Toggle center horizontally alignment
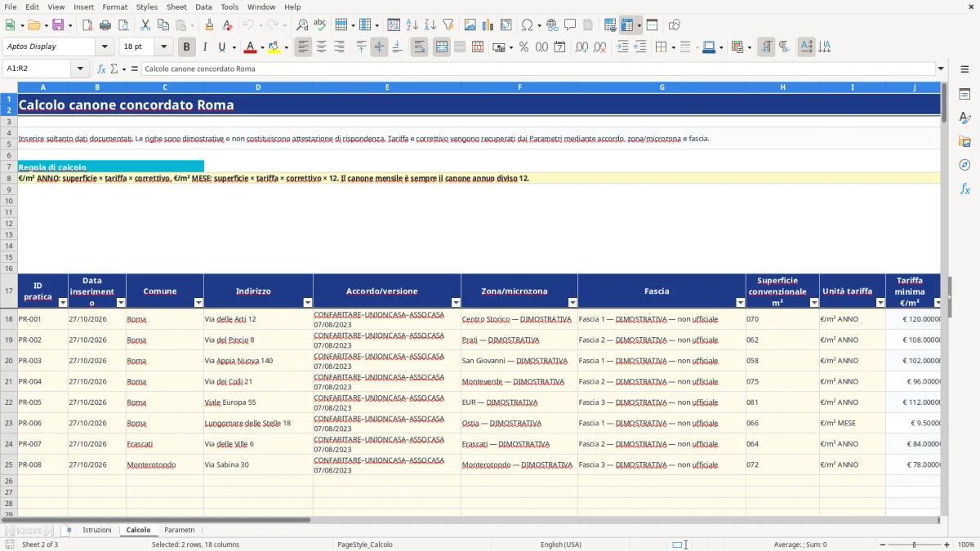Image resolution: width=980 pixels, height=551 pixels. [x=322, y=47]
